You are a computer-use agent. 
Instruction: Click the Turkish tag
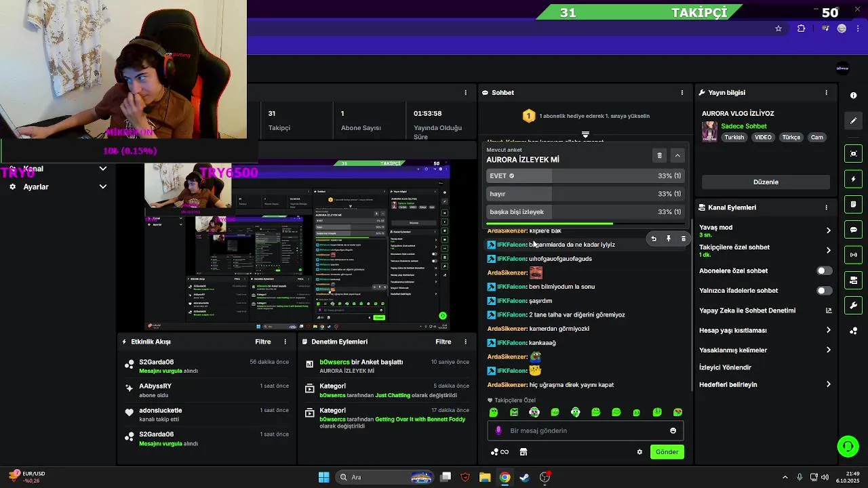(x=734, y=137)
